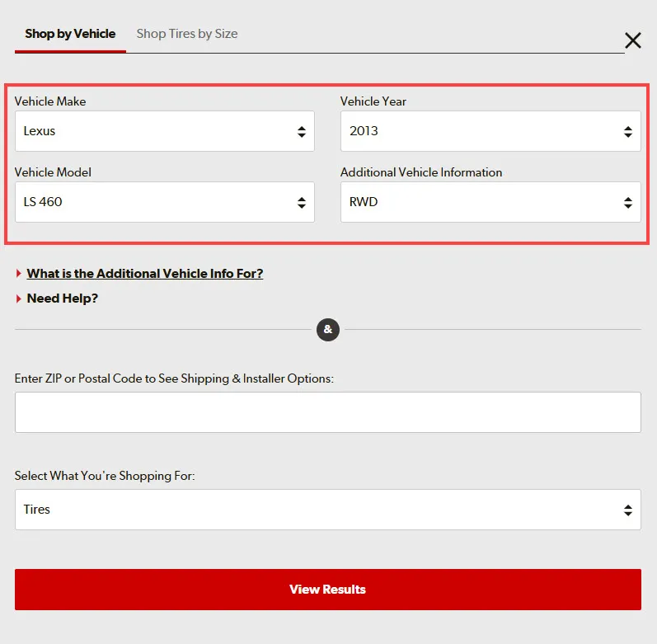Click the Tires selector arrows icon
657x644 pixels.
tap(627, 510)
